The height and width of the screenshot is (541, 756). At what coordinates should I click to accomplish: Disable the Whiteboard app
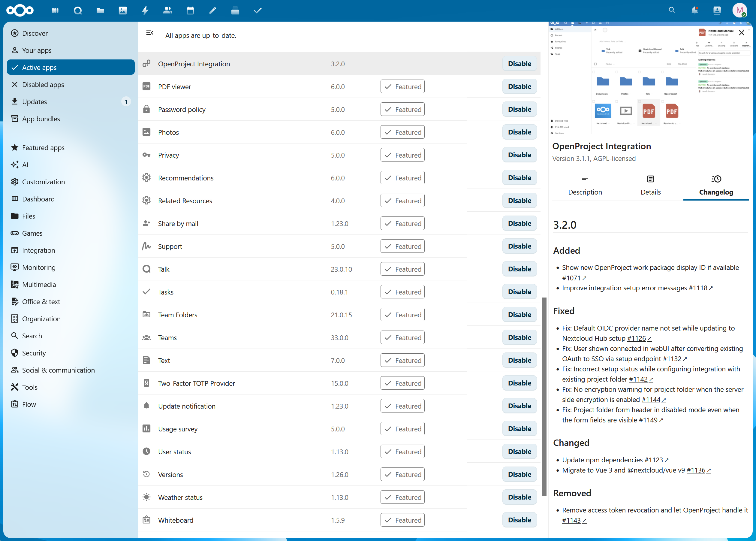point(520,520)
